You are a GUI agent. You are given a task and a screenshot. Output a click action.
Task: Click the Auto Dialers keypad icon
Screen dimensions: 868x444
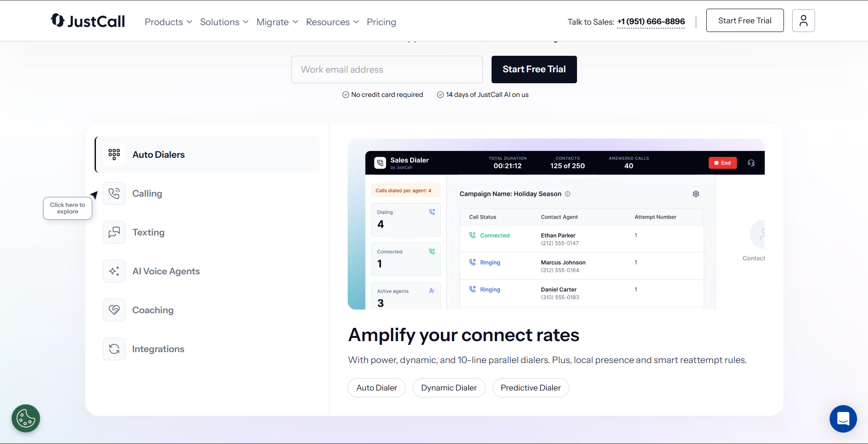tap(114, 155)
